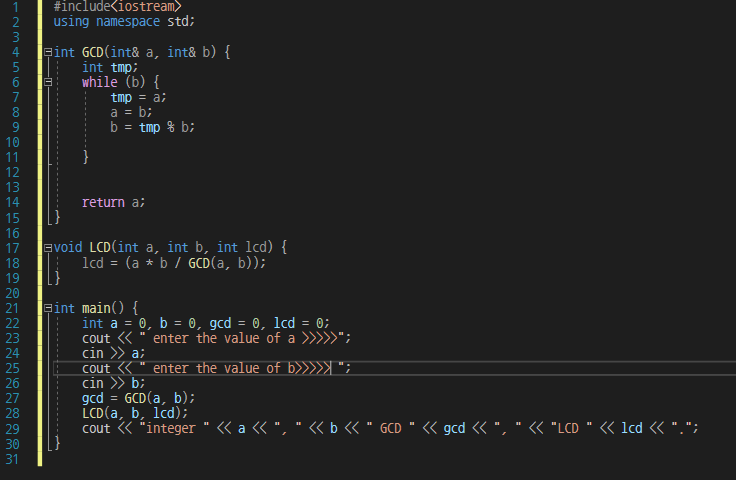Collapse the int main function fold marker

(x=48, y=308)
